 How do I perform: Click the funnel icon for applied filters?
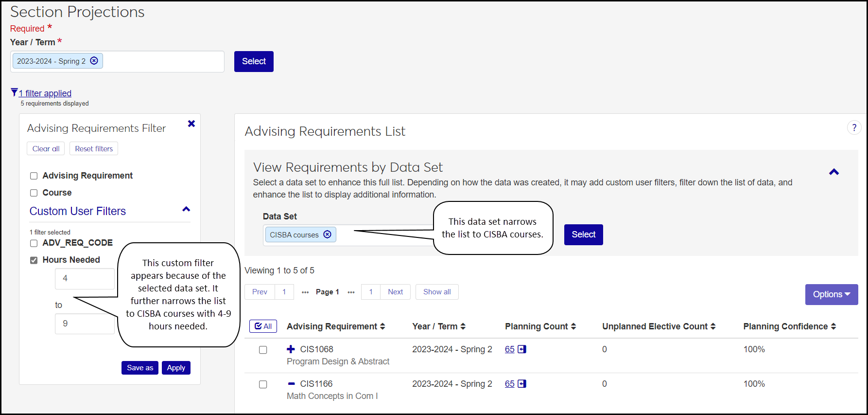(14, 92)
